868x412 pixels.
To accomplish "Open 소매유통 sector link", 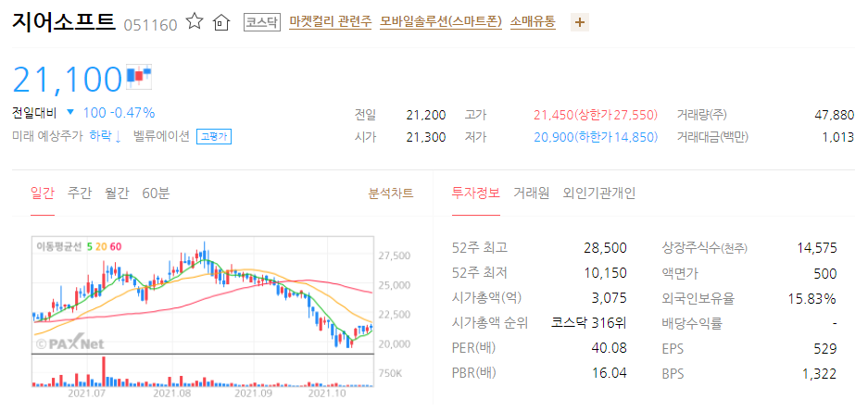I will pyautogui.click(x=533, y=22).
